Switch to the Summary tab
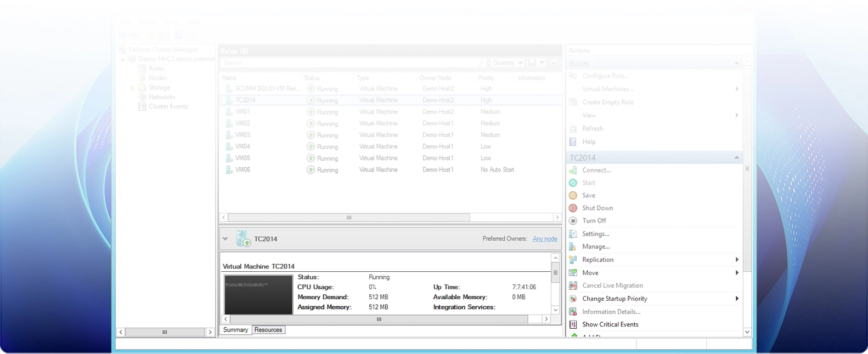This screenshot has width=868, height=354. (235, 330)
